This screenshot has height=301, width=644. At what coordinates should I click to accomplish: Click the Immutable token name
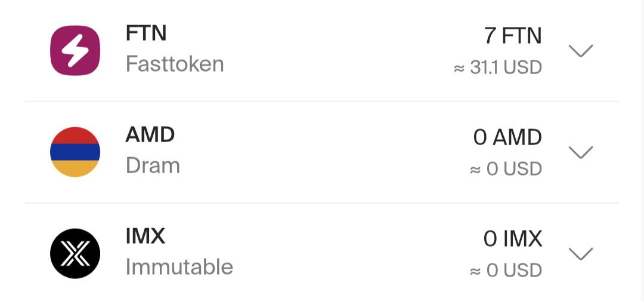(x=179, y=268)
